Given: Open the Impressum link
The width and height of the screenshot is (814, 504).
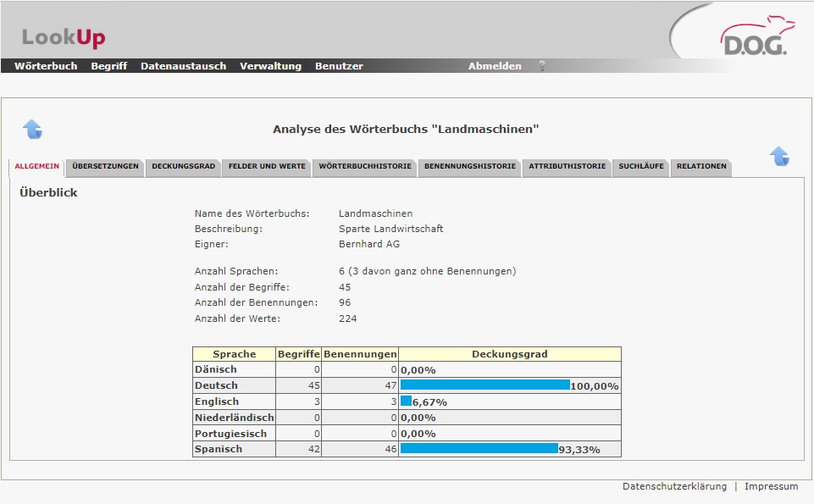Looking at the screenshot, I should (x=771, y=486).
